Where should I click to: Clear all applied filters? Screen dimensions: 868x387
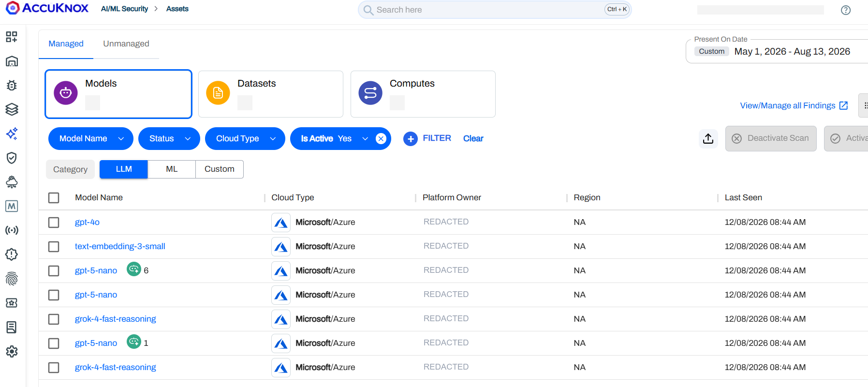click(x=473, y=139)
